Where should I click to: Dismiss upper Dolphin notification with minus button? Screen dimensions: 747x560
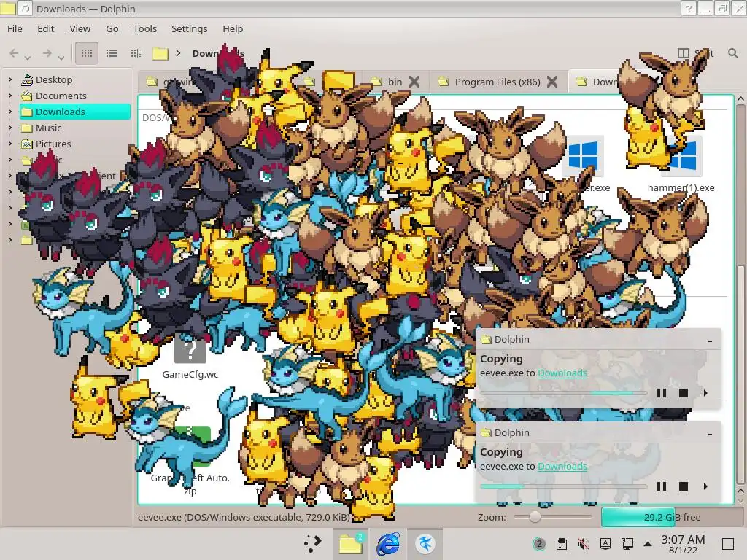(x=710, y=341)
